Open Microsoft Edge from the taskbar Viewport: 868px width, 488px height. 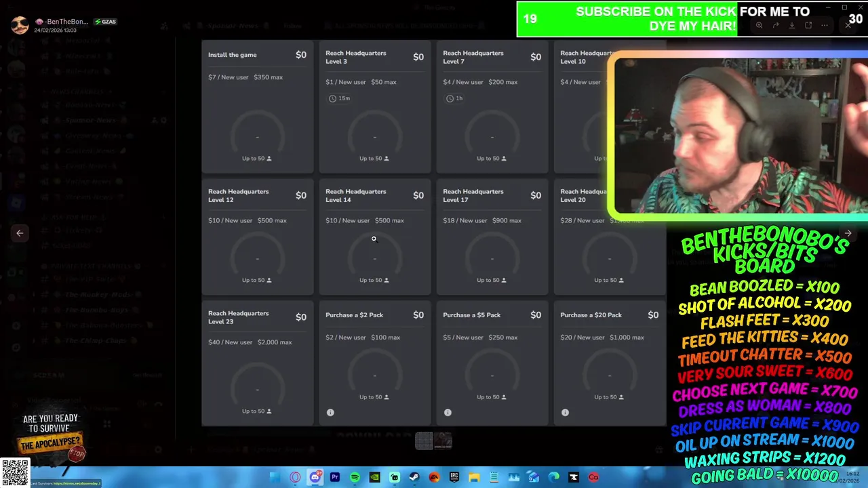pyautogui.click(x=554, y=477)
